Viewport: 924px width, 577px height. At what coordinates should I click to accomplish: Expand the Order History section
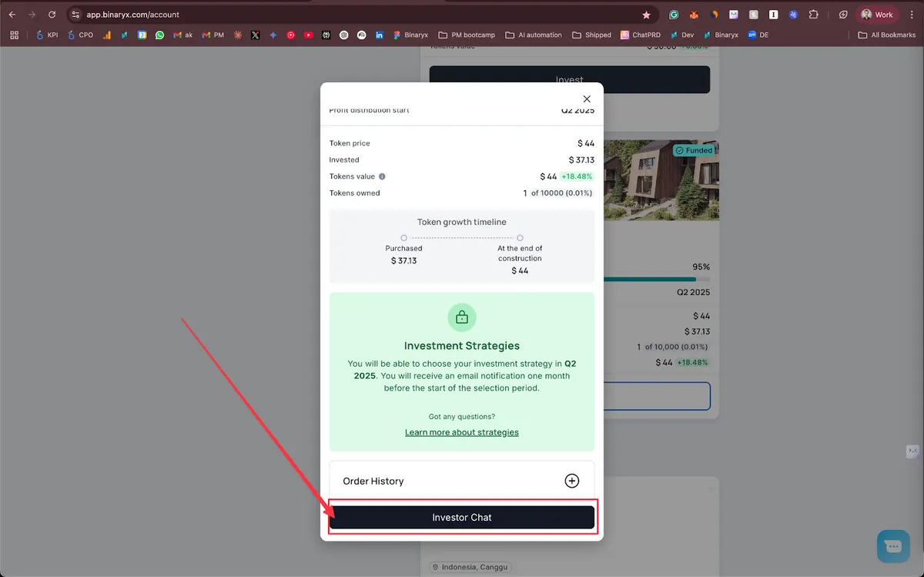point(571,481)
